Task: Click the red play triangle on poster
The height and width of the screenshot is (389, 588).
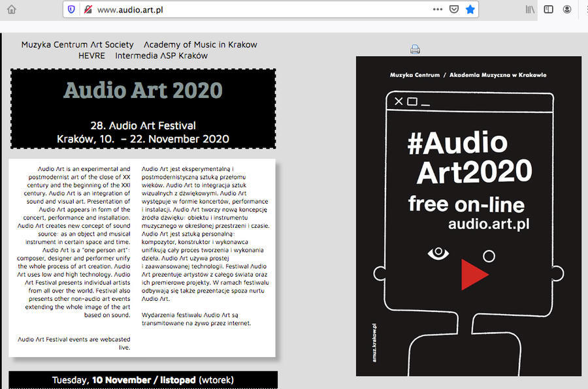Action: tap(474, 275)
